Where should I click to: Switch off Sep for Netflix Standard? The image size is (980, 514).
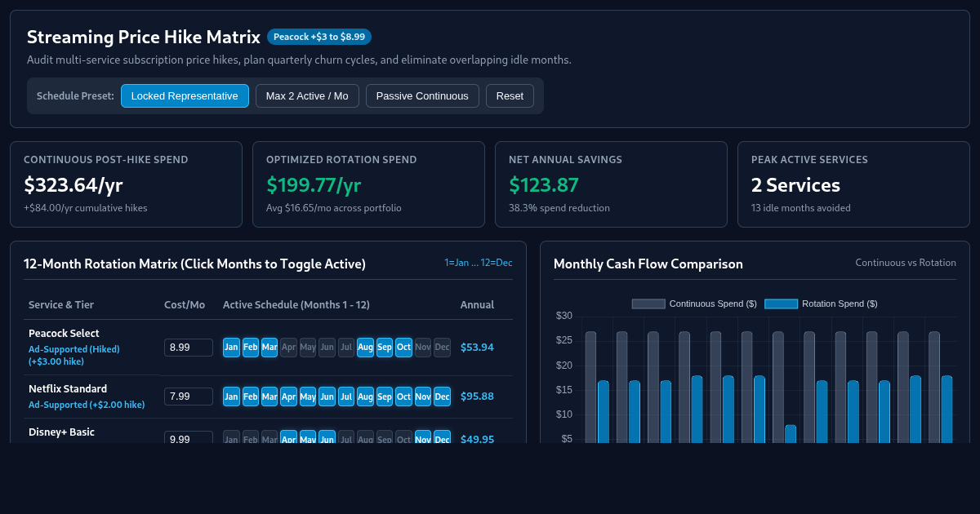pyautogui.click(x=385, y=397)
